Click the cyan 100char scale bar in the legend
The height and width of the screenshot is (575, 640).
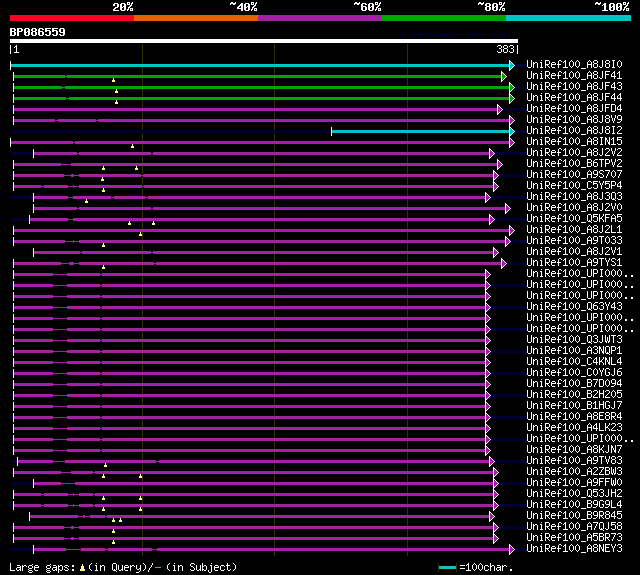(x=447, y=567)
